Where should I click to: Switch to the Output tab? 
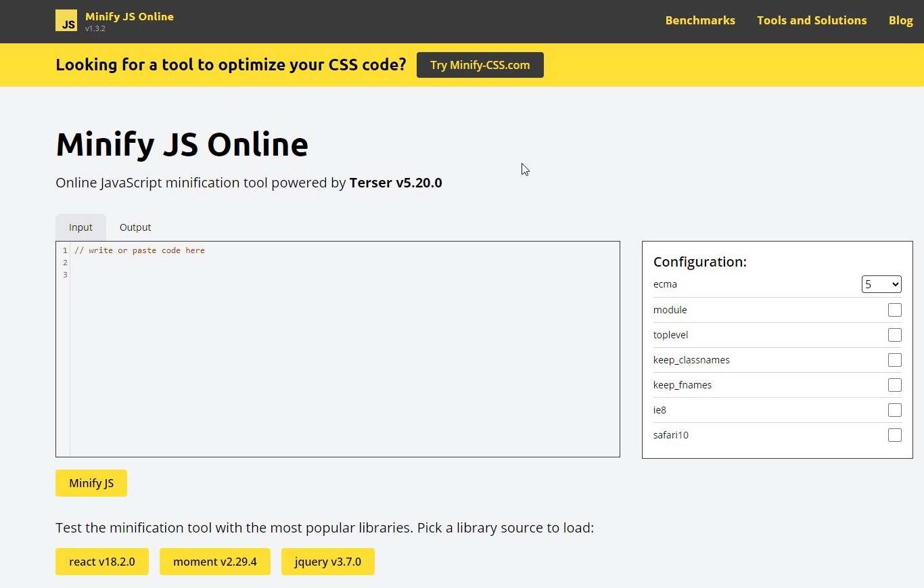135,227
